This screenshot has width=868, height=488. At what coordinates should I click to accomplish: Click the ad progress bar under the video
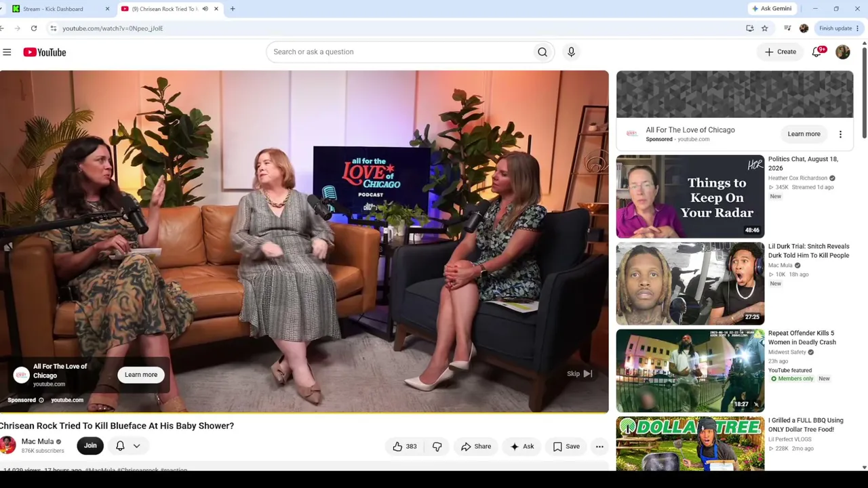(304, 411)
